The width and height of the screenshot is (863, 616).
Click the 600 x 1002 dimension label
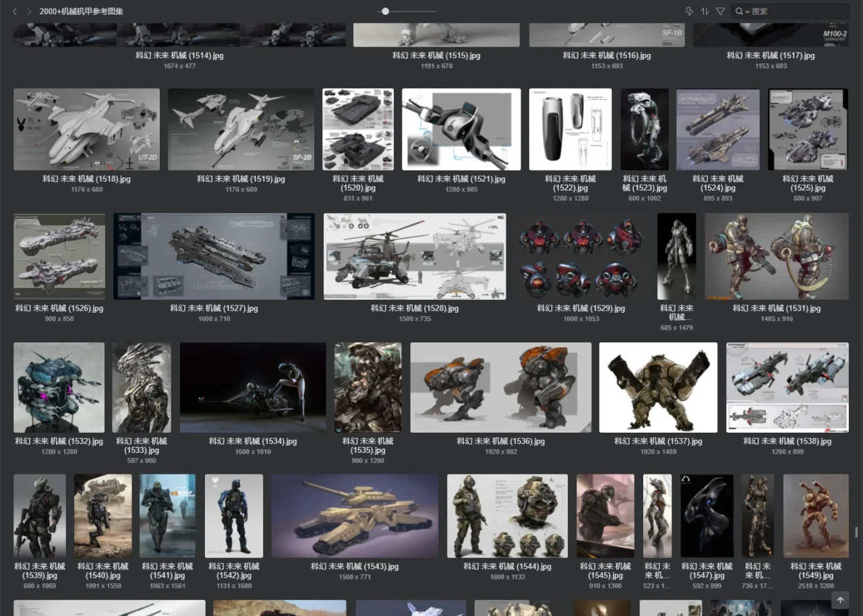645,198
